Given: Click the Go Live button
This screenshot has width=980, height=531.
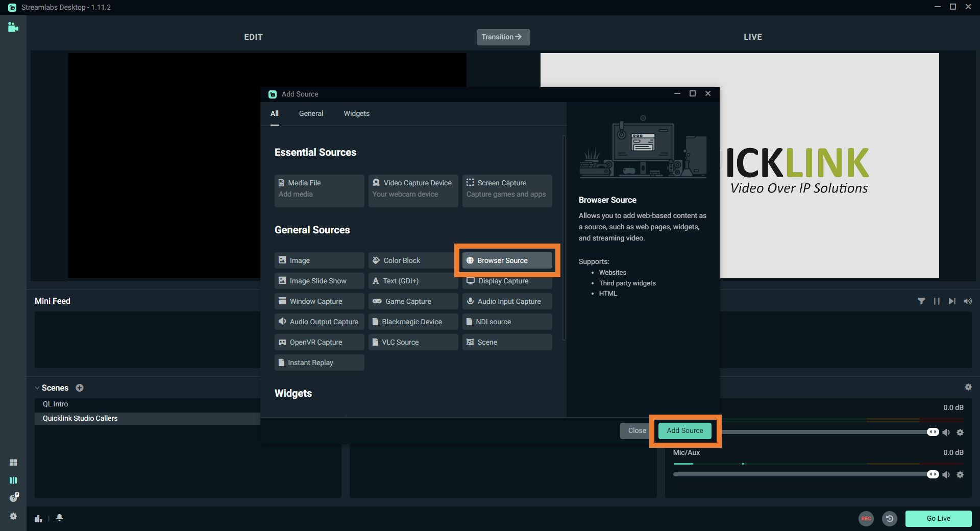Looking at the screenshot, I should pos(938,518).
